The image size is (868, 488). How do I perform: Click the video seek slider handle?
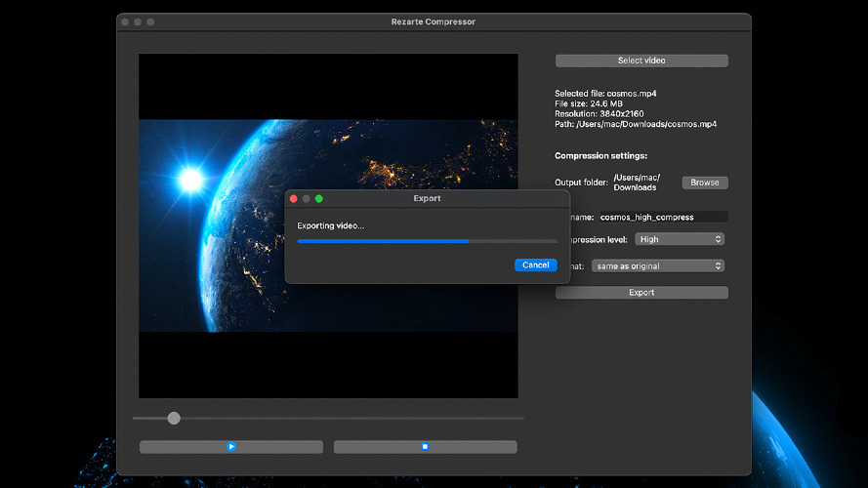(x=174, y=419)
